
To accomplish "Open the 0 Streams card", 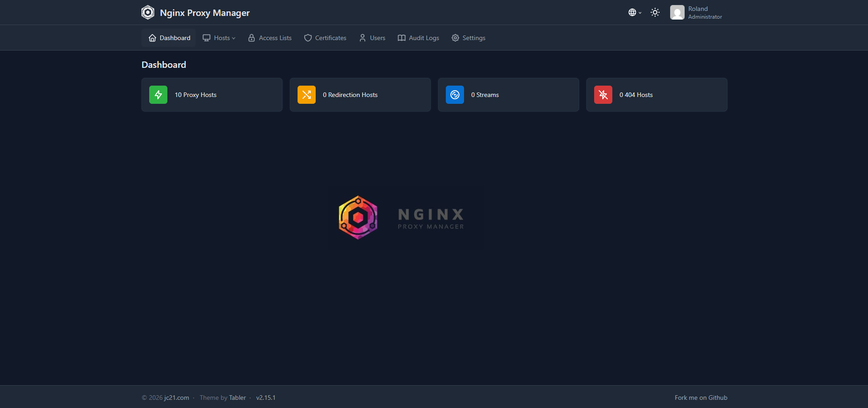I will click(509, 95).
